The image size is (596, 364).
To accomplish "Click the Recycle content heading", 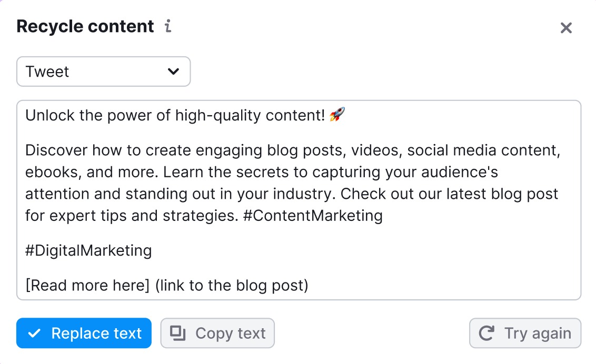I will click(x=85, y=26).
